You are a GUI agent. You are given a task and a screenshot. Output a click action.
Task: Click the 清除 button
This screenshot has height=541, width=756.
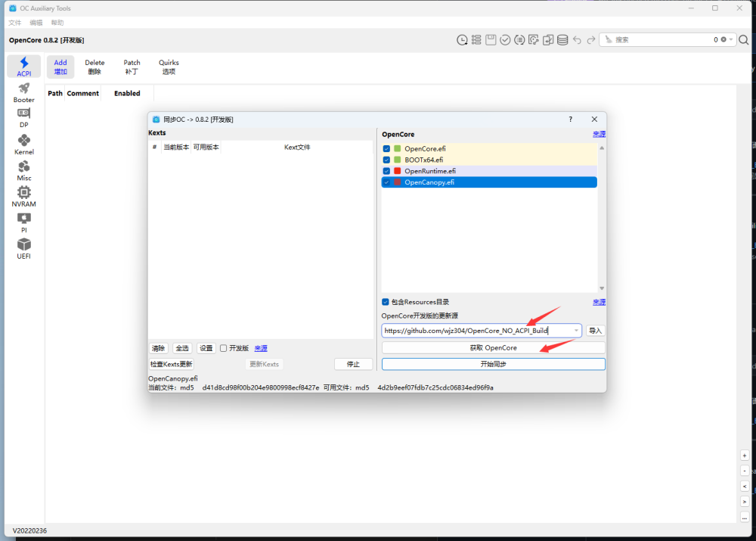(158, 348)
